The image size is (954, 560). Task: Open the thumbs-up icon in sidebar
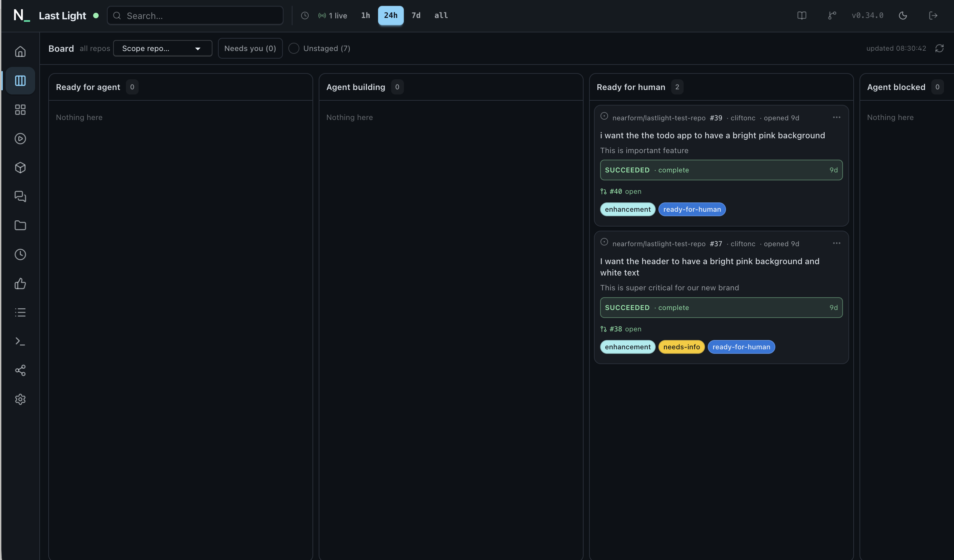[20, 283]
